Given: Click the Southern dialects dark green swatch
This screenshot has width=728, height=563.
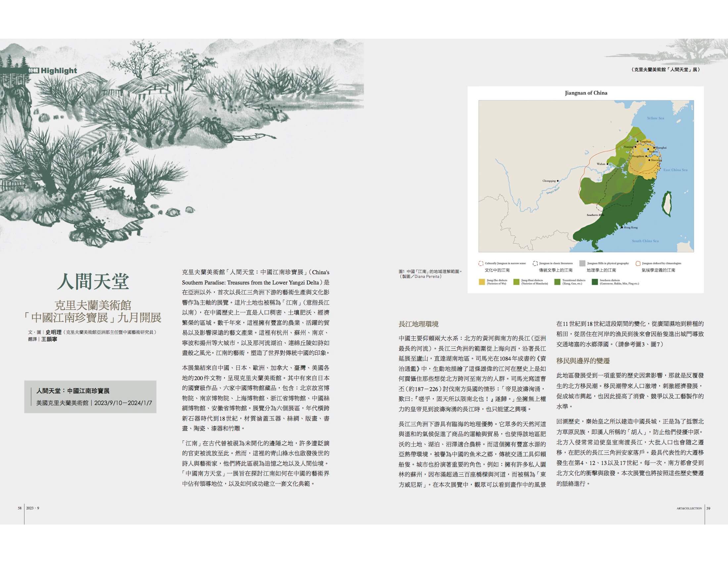Looking at the screenshot, I should (x=595, y=282).
